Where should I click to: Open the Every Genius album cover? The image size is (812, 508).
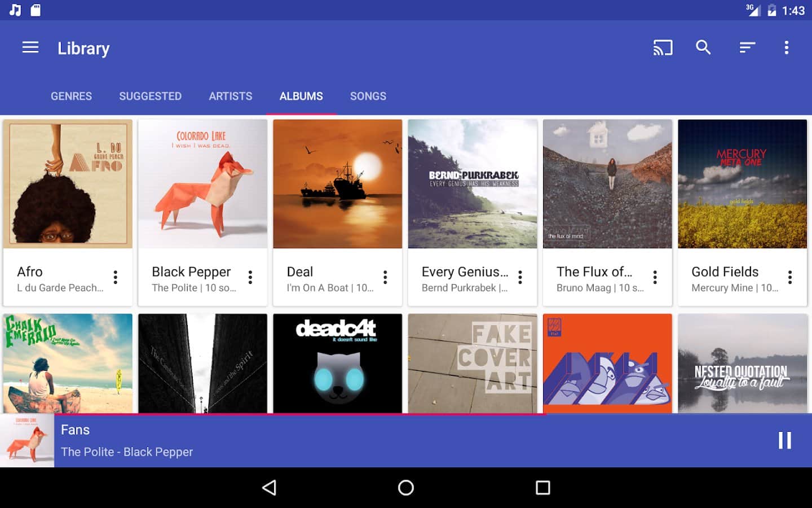point(473,184)
